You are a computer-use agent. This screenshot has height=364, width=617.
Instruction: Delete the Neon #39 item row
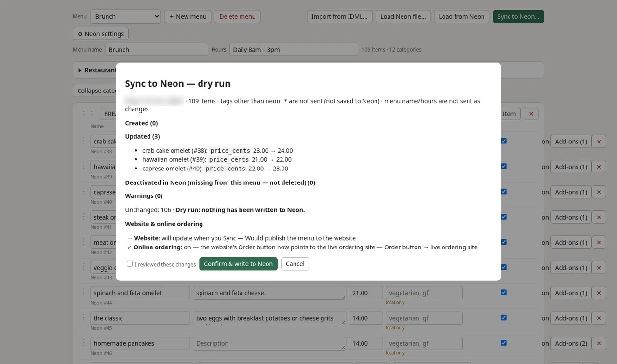(x=599, y=167)
